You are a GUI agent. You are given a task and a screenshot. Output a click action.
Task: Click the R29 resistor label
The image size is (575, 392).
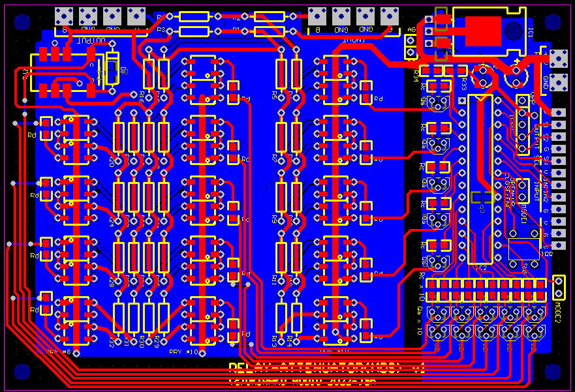157,341
